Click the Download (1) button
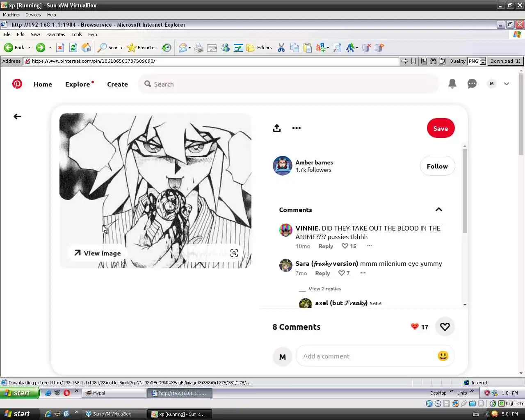Image resolution: width=525 pixels, height=420 pixels. click(505, 61)
